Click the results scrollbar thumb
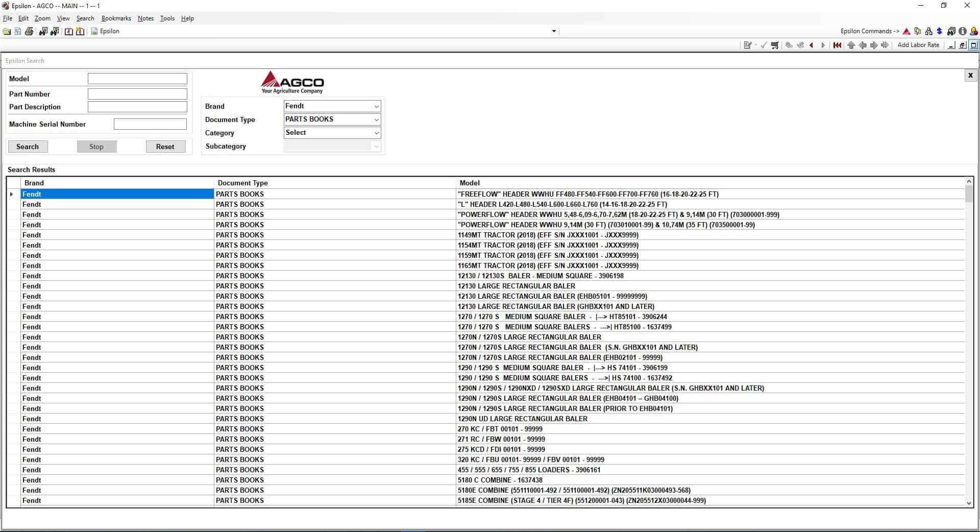 pos(969,194)
